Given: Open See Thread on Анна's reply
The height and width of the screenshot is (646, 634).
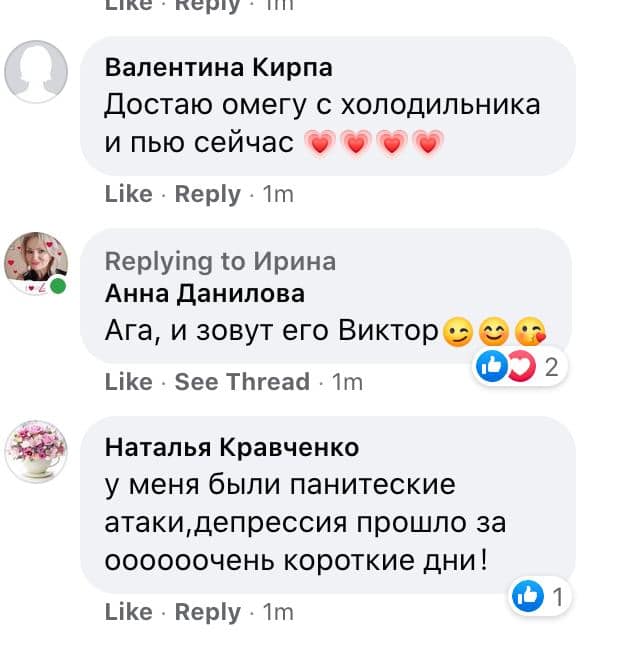Looking at the screenshot, I should click(242, 382).
